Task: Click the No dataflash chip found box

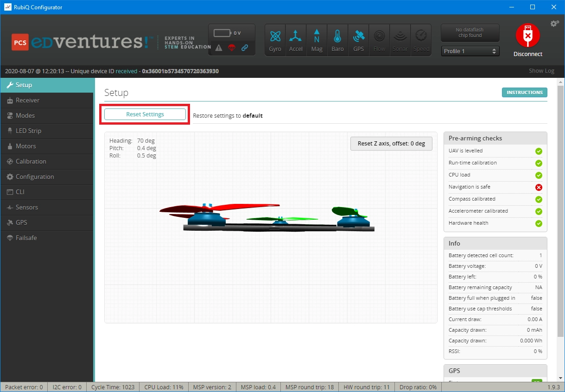Action: click(470, 32)
